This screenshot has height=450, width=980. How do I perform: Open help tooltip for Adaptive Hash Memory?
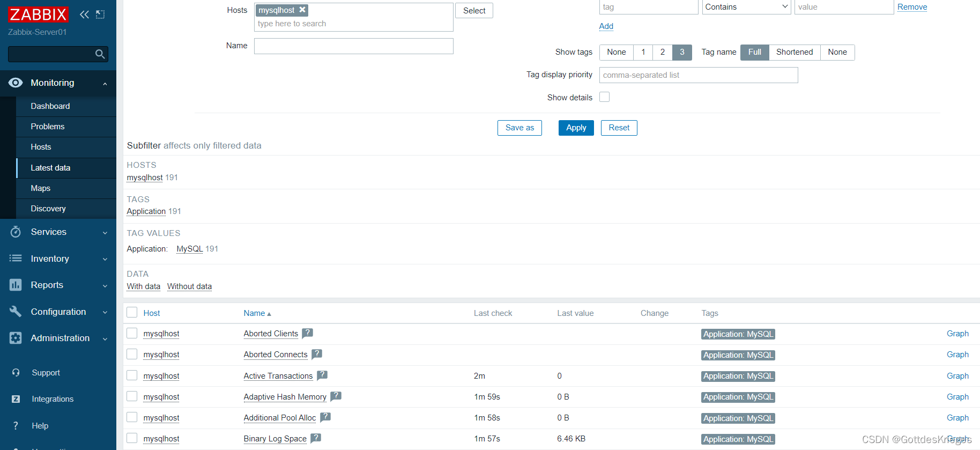click(336, 396)
